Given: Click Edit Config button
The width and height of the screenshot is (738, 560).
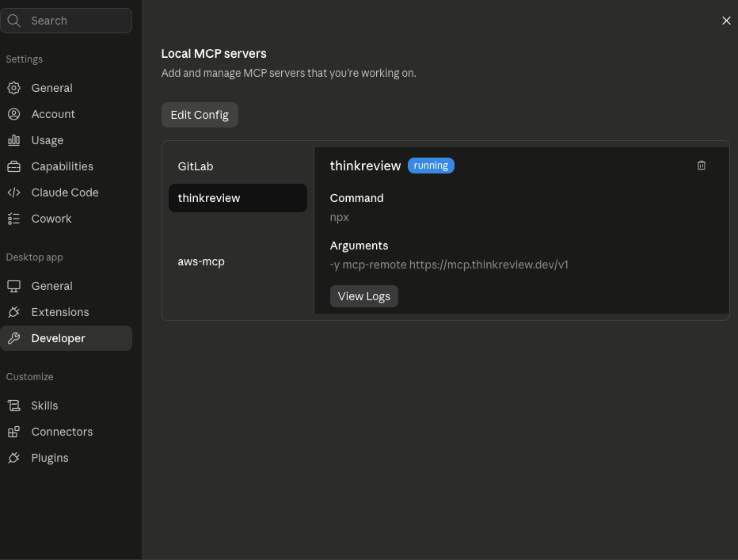Looking at the screenshot, I should click(200, 115).
